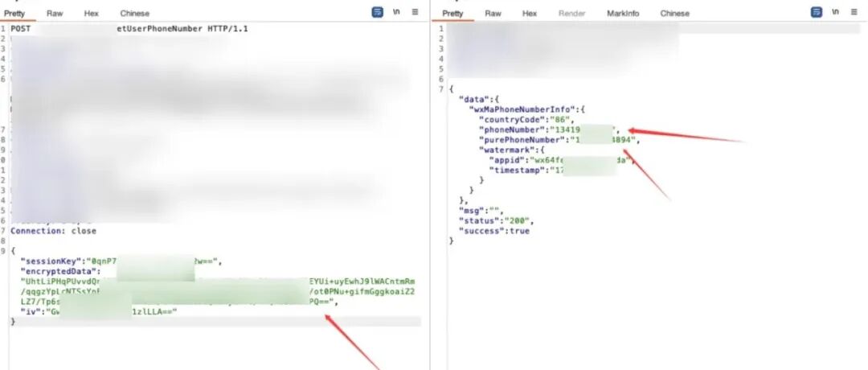Image resolution: width=868 pixels, height=370 pixels.
Task: Click the "timestamp" line in response
Action: pos(552,171)
